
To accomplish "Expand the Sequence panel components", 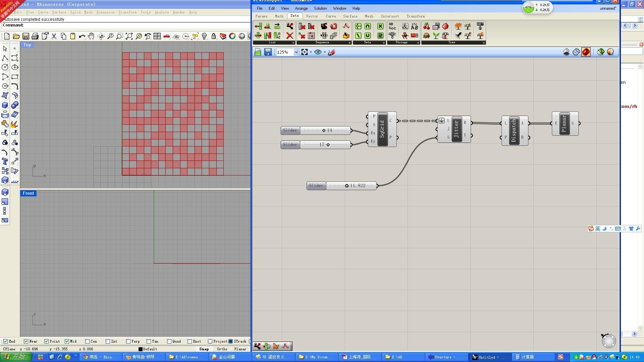I will coord(350,43).
